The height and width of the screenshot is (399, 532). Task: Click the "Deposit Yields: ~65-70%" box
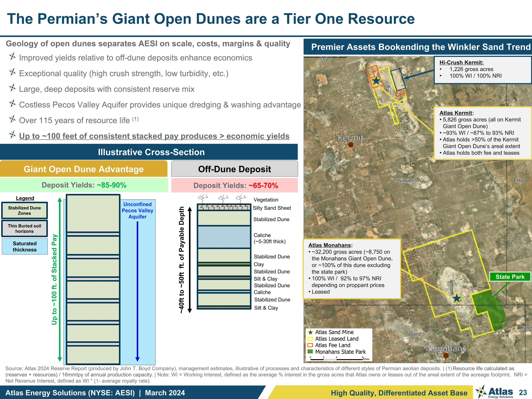(x=234, y=185)
